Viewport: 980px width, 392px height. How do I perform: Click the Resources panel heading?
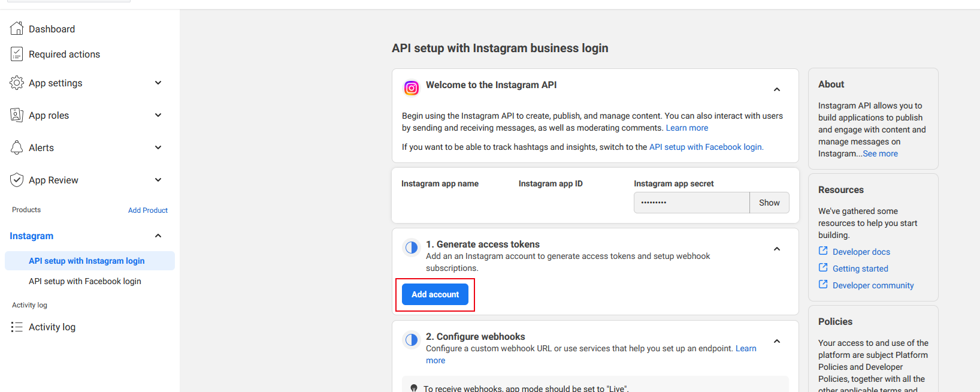click(x=841, y=189)
